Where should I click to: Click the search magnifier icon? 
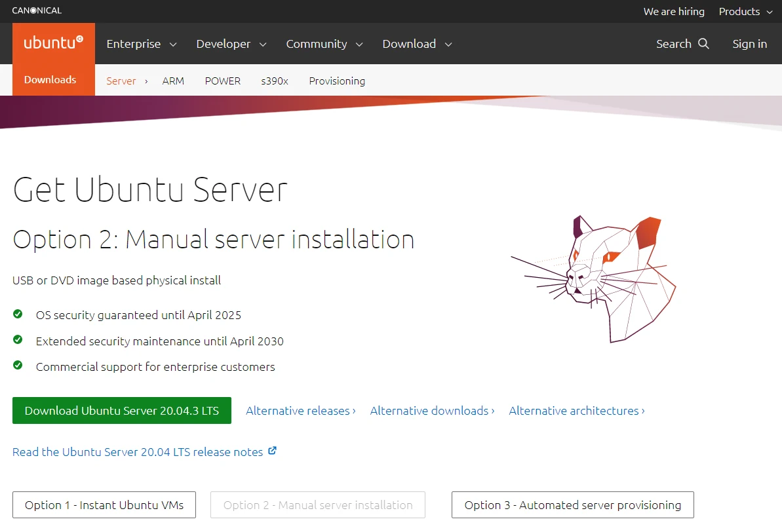click(703, 44)
